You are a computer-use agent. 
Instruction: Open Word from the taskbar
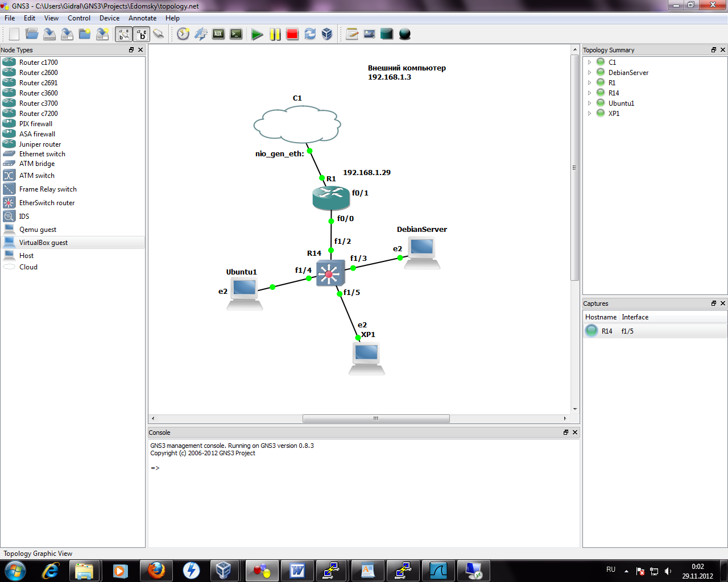click(x=297, y=570)
